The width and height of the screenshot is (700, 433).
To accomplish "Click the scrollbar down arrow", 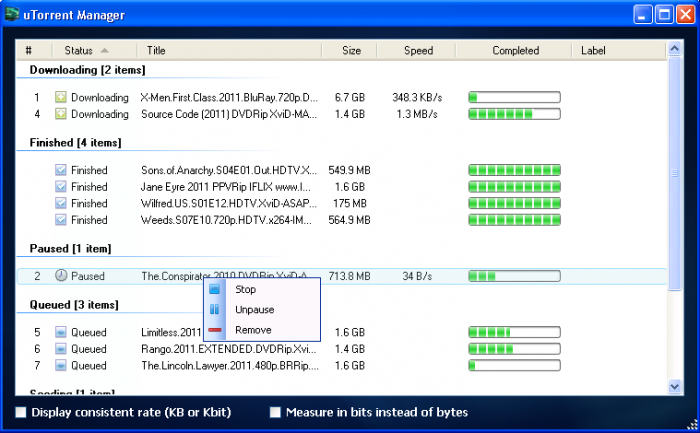I will (675, 387).
